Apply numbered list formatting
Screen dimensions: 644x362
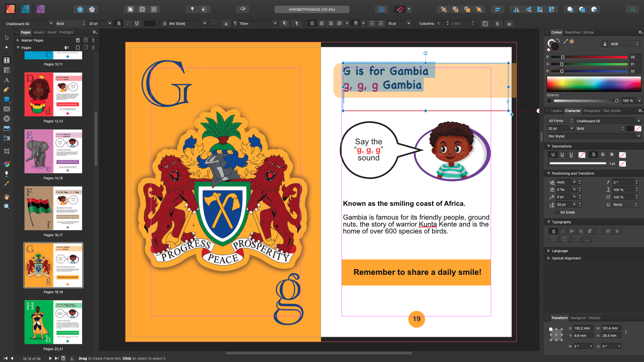pyautogui.click(x=381, y=23)
